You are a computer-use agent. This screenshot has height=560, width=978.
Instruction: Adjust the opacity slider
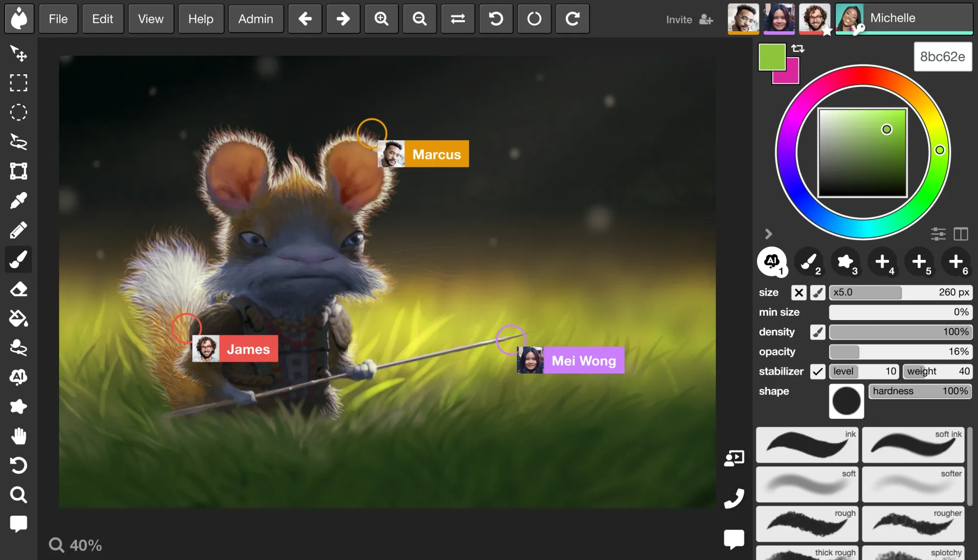(900, 351)
